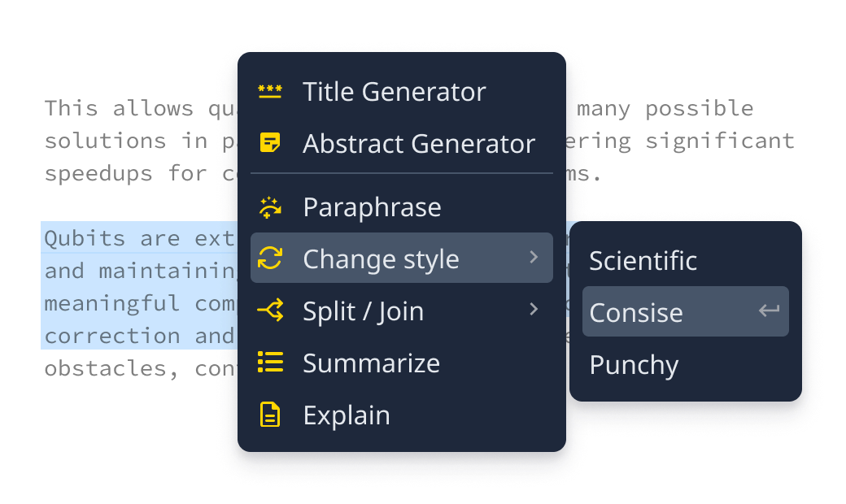Apply the Consise style option
Viewport: 846px width, 504px height.
(x=636, y=312)
